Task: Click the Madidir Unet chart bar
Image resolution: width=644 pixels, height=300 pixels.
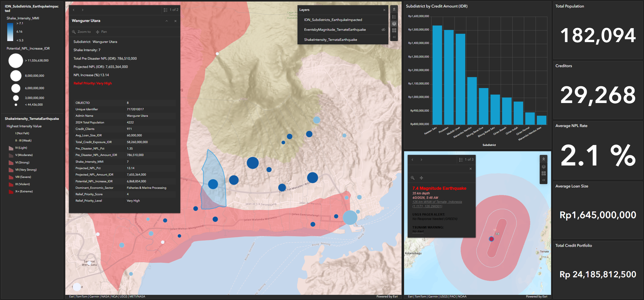Action: coord(460,79)
